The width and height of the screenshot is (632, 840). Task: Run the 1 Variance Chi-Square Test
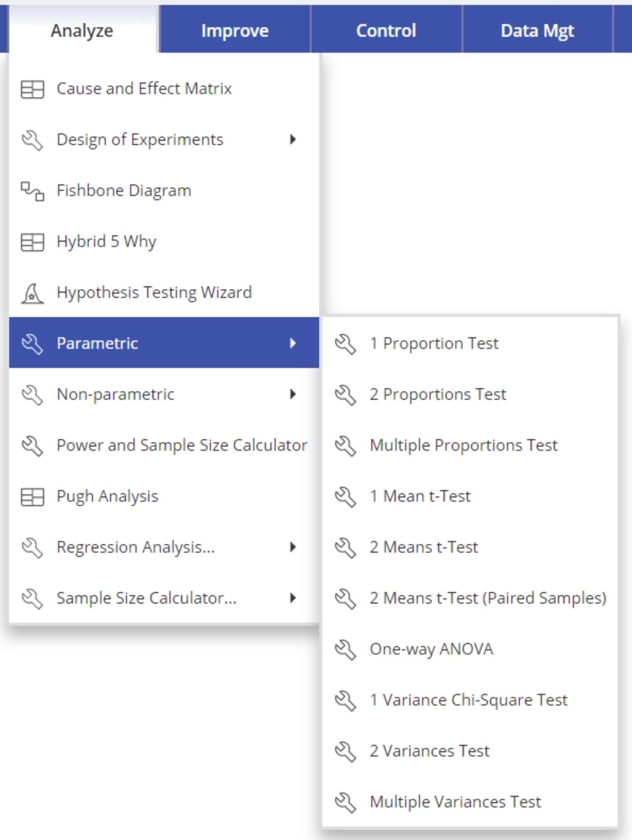click(468, 700)
